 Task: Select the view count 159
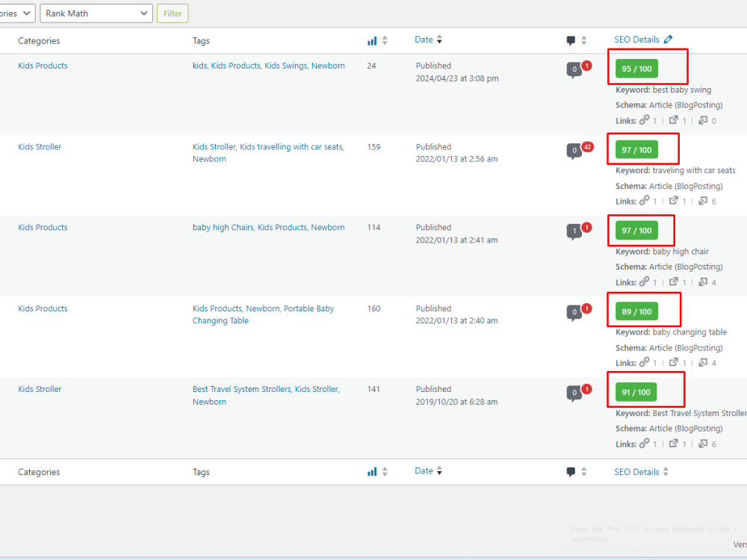[373, 146]
